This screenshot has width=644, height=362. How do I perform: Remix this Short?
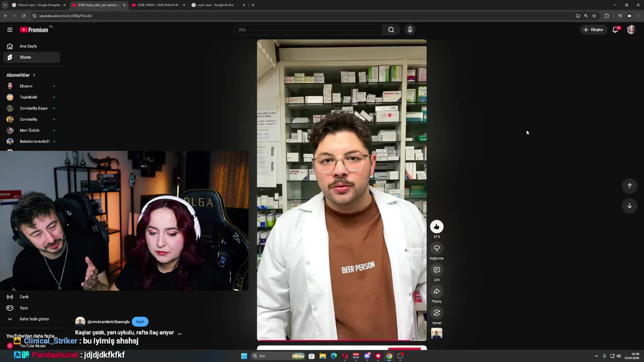coord(437,313)
